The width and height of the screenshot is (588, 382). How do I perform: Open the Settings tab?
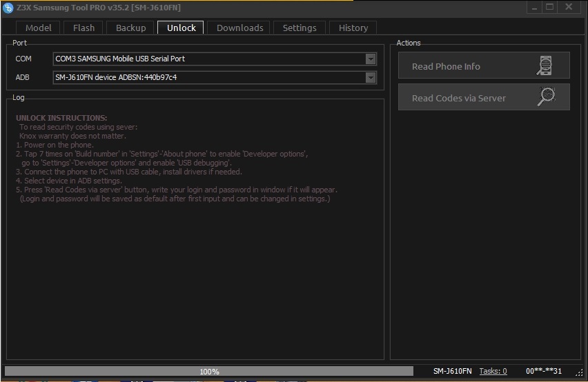[x=300, y=28]
